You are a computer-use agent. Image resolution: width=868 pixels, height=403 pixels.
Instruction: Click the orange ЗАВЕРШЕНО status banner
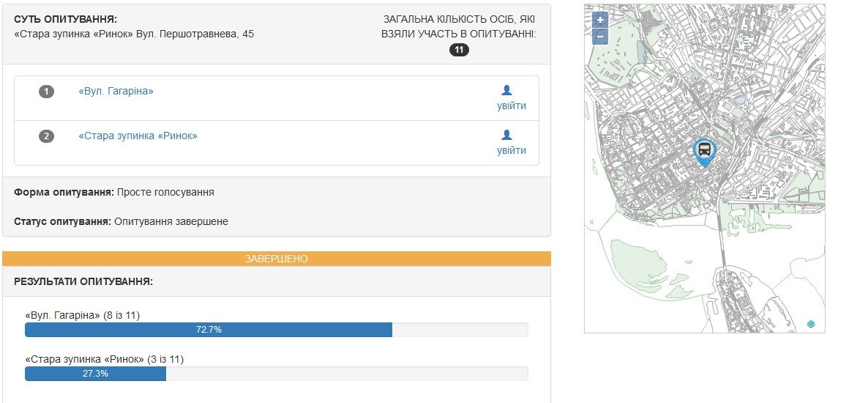[276, 259]
